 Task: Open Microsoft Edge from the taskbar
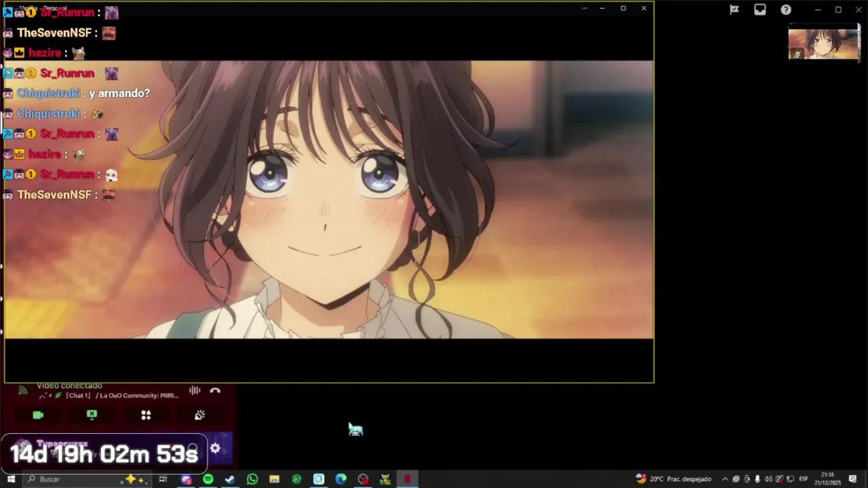coord(340,479)
